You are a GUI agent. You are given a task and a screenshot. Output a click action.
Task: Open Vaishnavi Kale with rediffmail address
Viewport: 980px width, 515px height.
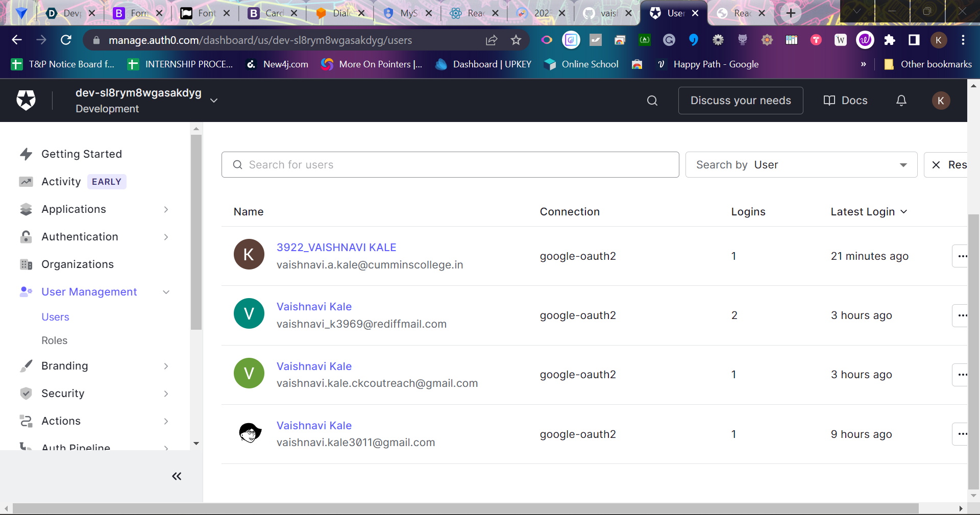[314, 307]
